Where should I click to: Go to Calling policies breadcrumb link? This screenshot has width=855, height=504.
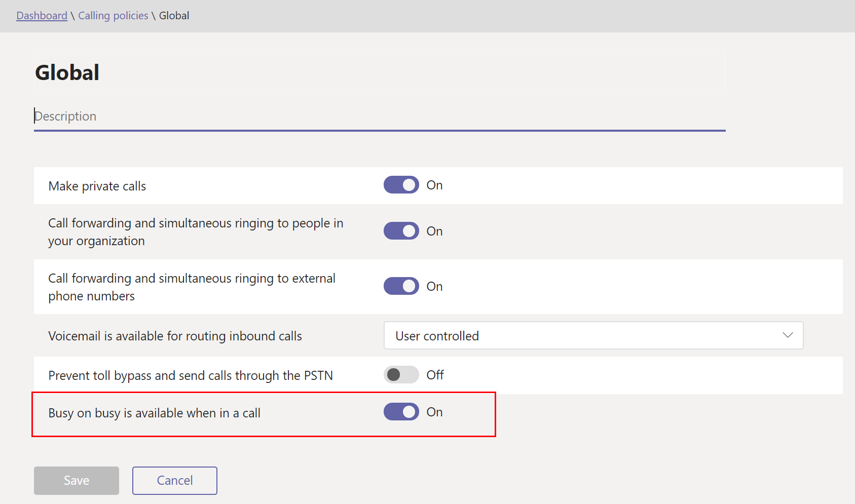click(113, 16)
